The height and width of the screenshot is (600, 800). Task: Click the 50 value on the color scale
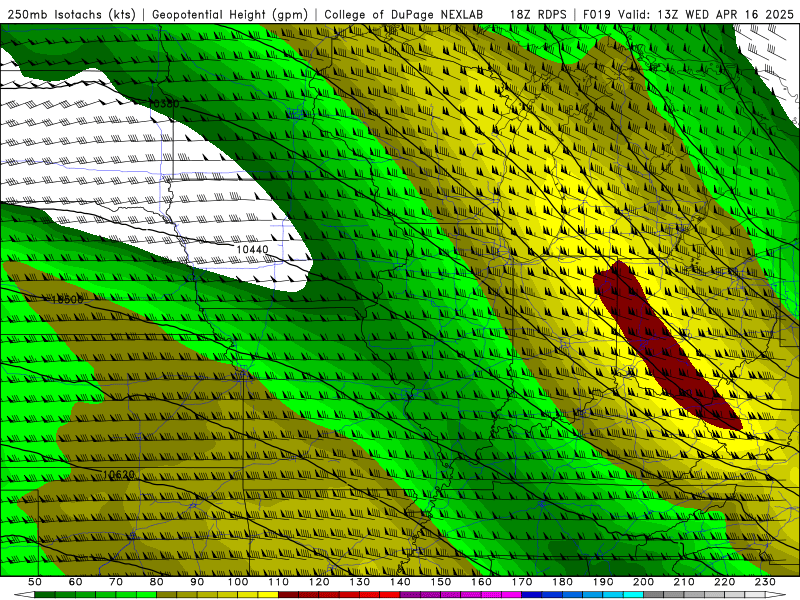point(35,582)
